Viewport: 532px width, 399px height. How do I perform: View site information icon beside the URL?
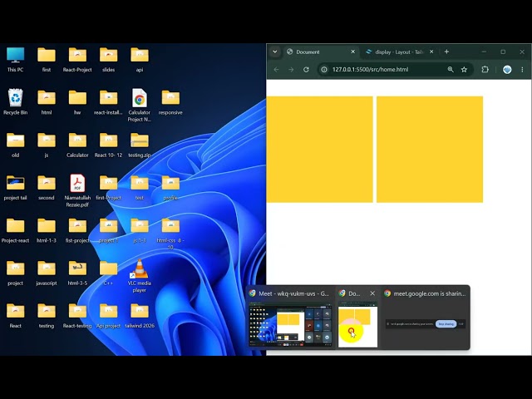click(324, 70)
